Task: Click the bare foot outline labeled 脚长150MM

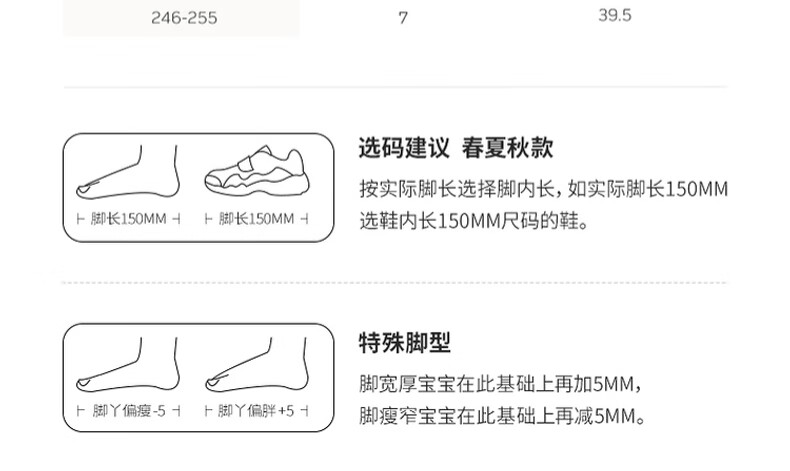Action: (128, 172)
